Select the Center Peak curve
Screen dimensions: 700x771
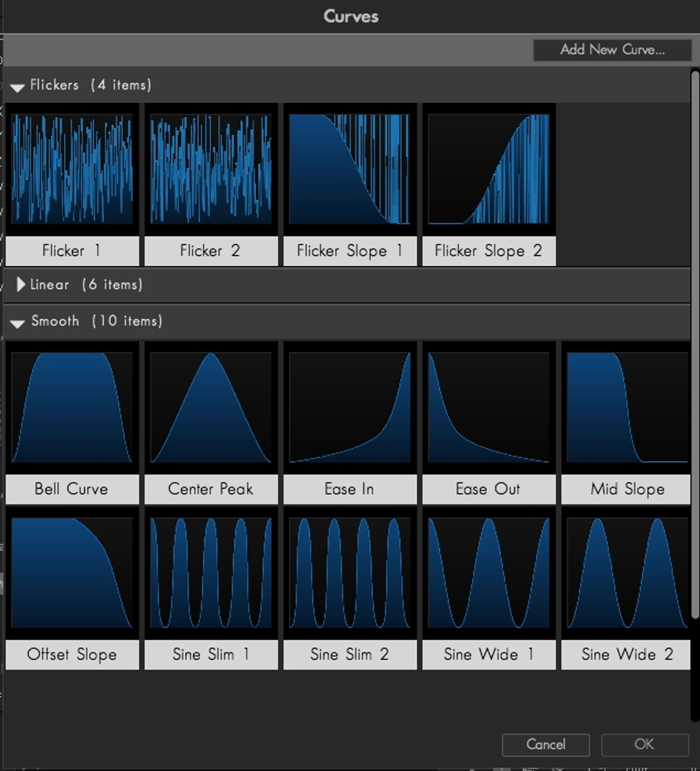point(211,407)
